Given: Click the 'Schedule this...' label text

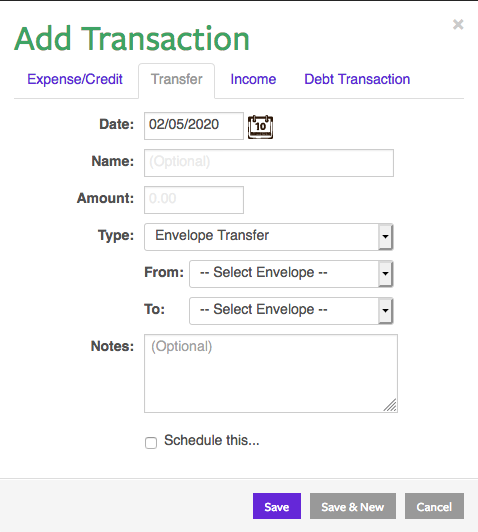Looking at the screenshot, I should 212,440.
